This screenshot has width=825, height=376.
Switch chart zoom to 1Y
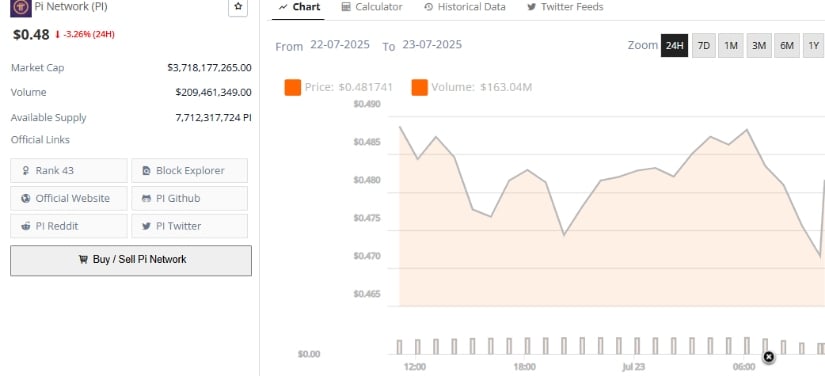814,46
